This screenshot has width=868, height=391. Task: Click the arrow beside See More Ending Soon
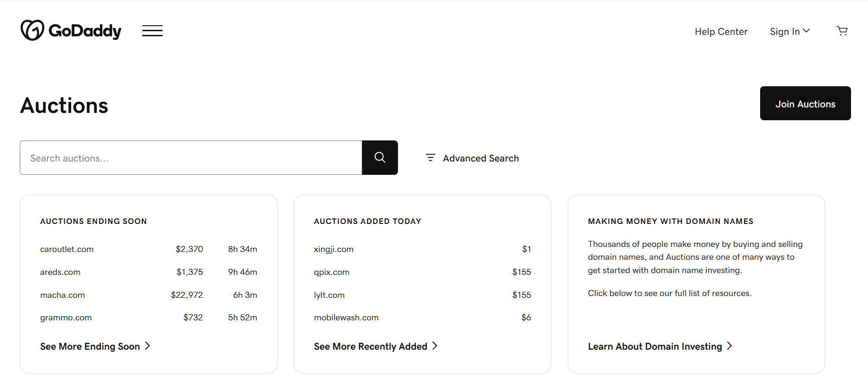click(x=147, y=346)
